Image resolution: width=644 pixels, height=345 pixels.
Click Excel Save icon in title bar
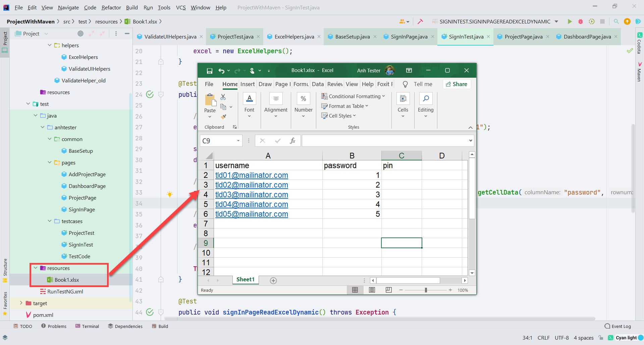tap(210, 71)
